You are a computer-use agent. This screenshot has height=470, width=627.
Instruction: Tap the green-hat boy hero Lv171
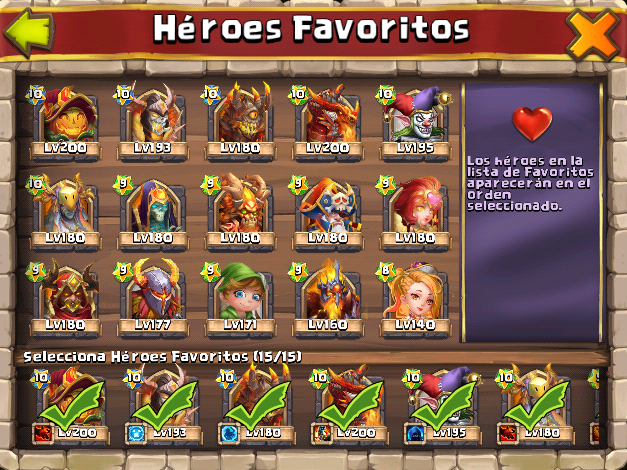(x=240, y=300)
